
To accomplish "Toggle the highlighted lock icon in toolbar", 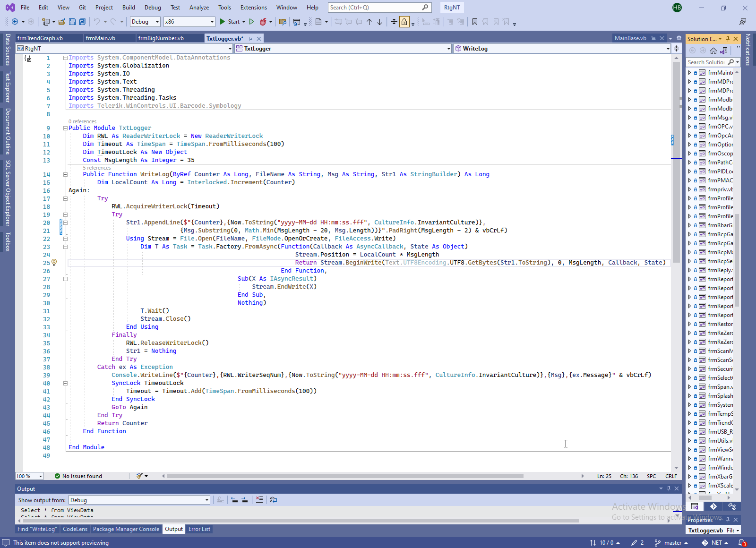I will (404, 22).
